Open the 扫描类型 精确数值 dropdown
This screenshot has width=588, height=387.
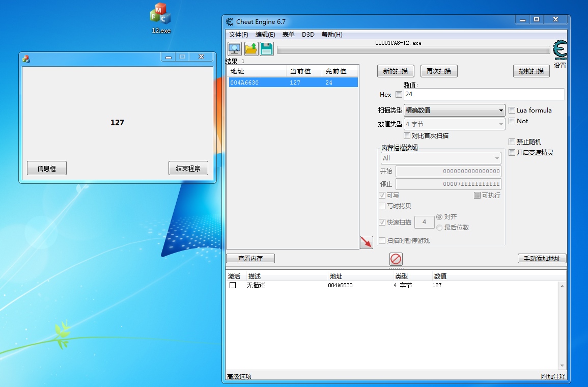455,110
